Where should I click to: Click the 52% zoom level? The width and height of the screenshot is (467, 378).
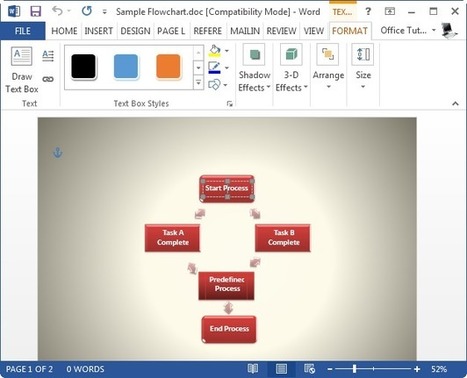pyautogui.click(x=439, y=369)
